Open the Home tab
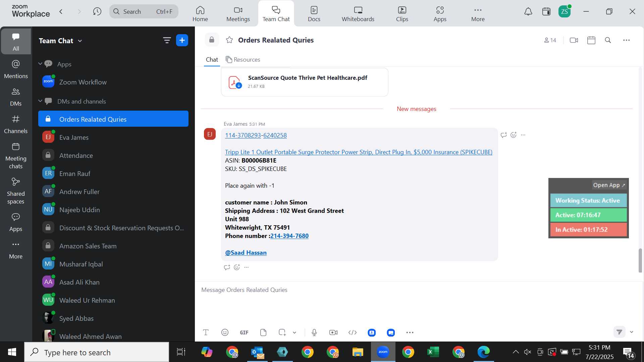 [x=200, y=14]
